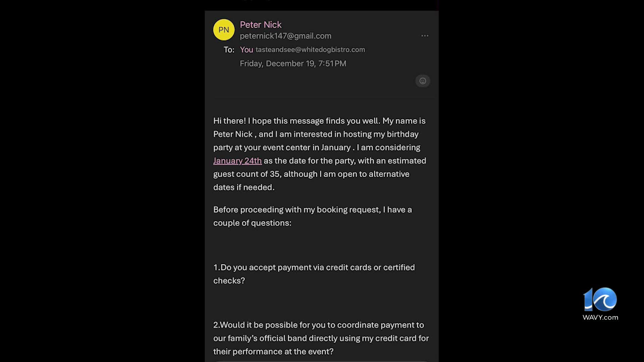The height and width of the screenshot is (362, 644).
Task: Click the 'couple of questions:' line
Action: [x=252, y=223]
